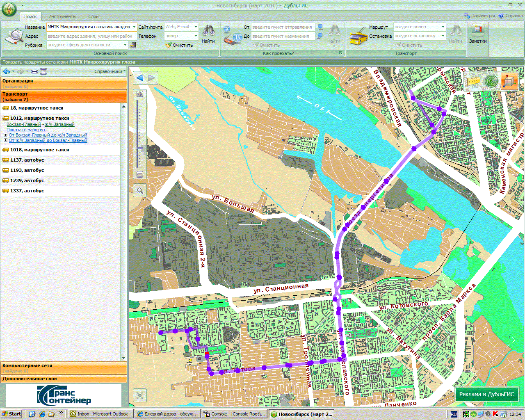Click the zoom level slider handle
Viewport: 525px width, 420px height.
140,148
